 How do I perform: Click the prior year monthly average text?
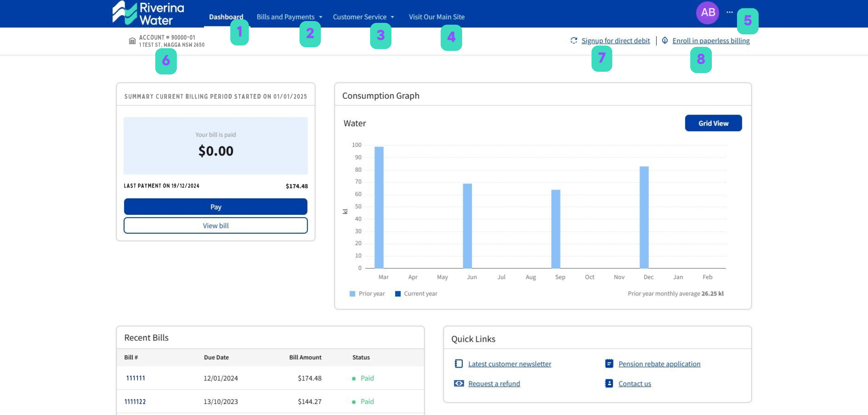click(676, 294)
